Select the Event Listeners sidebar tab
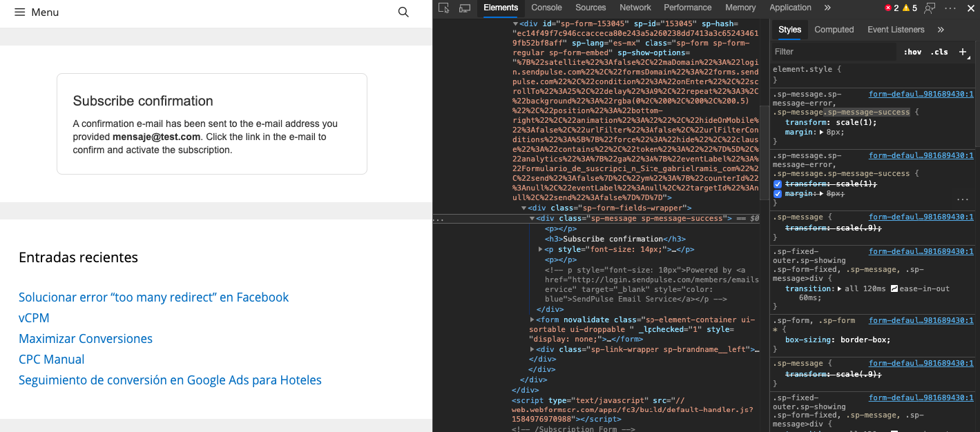980x432 pixels. pyautogui.click(x=896, y=30)
